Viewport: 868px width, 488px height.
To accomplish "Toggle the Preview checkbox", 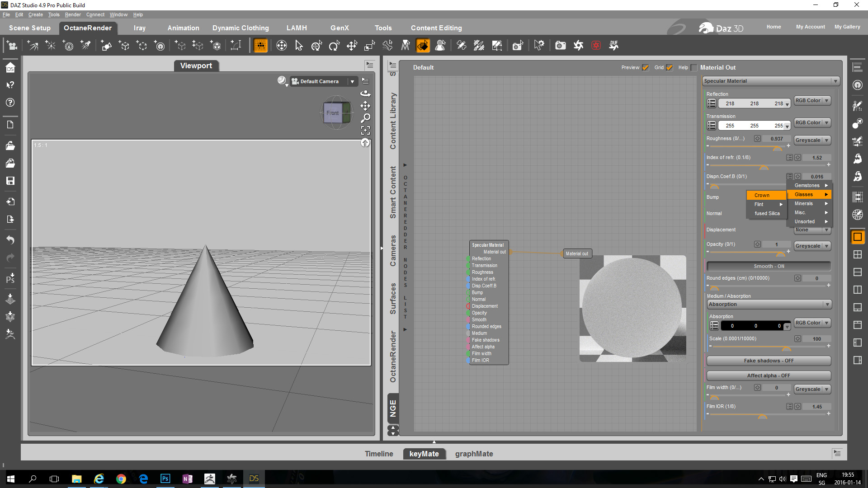I will (645, 68).
